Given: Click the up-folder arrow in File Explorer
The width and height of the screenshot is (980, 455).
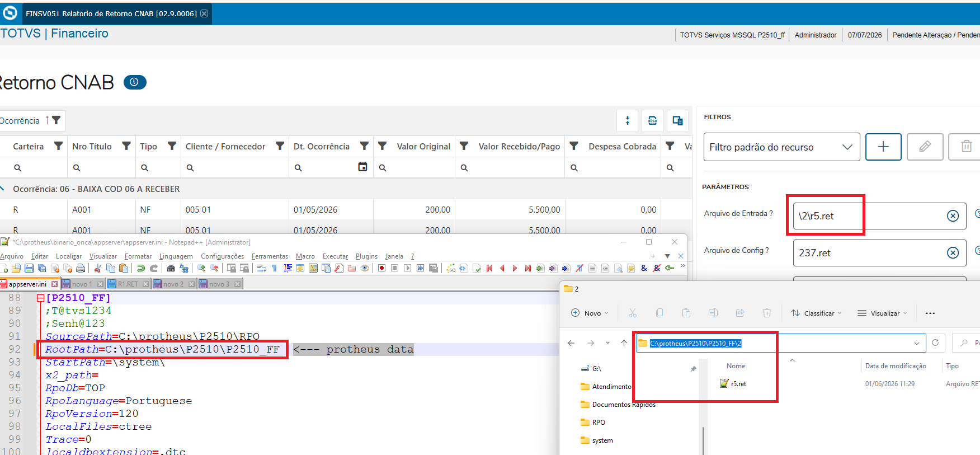Looking at the screenshot, I should click(x=624, y=343).
